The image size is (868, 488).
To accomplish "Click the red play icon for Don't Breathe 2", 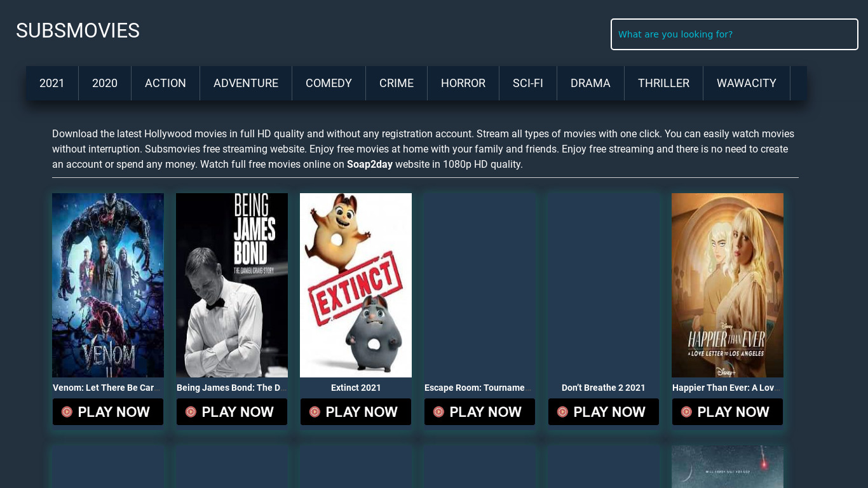I will click(x=562, y=412).
